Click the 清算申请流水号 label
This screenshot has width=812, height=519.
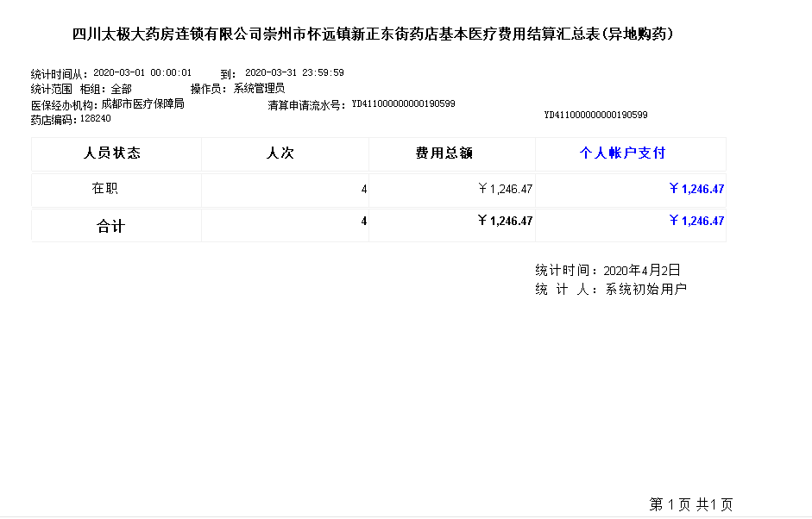point(306,105)
